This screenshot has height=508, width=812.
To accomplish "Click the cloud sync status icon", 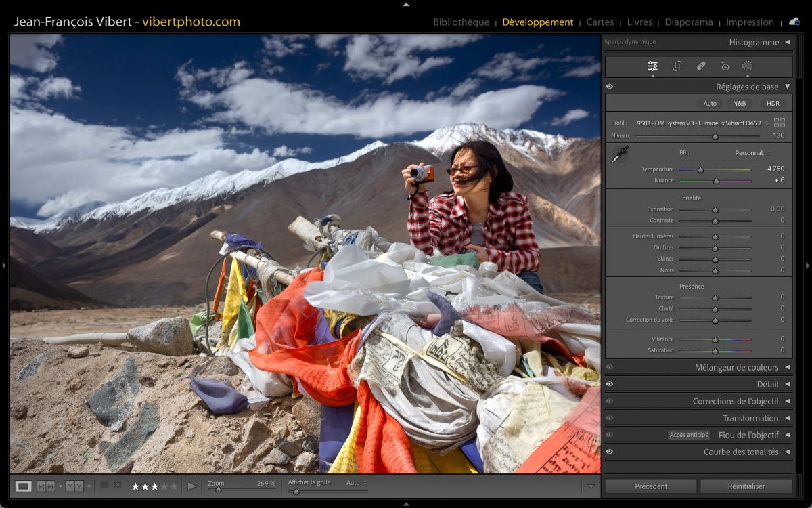I will [x=794, y=22].
